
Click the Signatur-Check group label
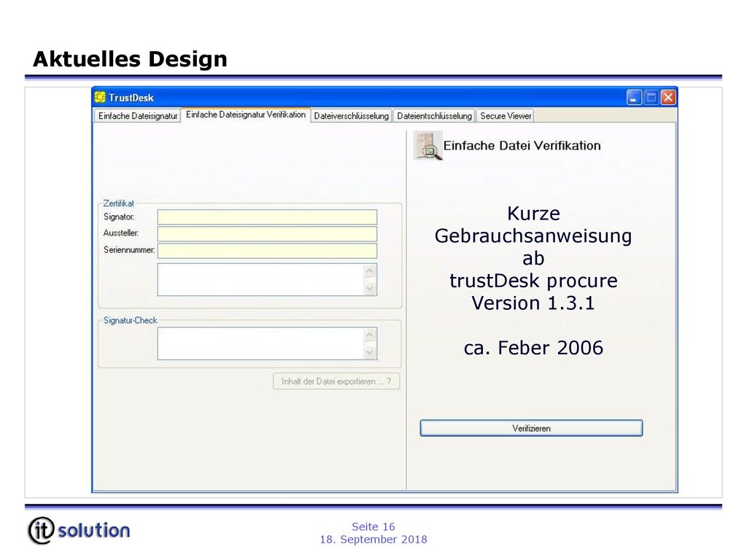130,321
